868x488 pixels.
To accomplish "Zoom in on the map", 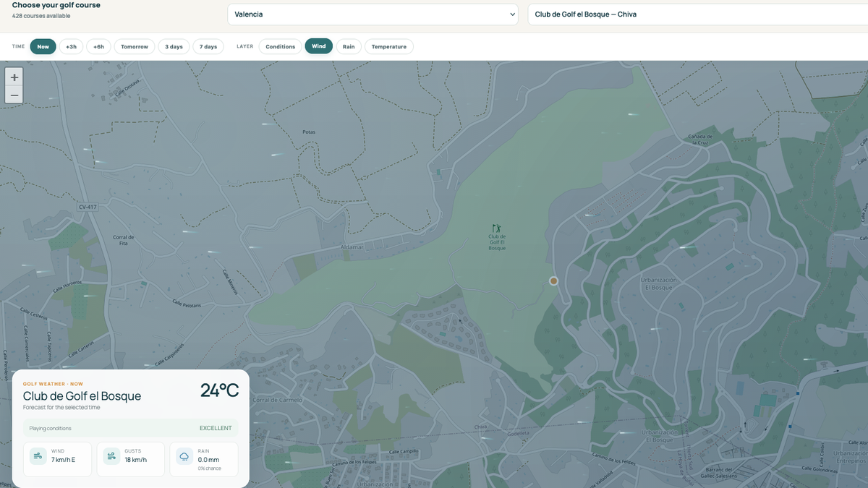I will pos(14,77).
